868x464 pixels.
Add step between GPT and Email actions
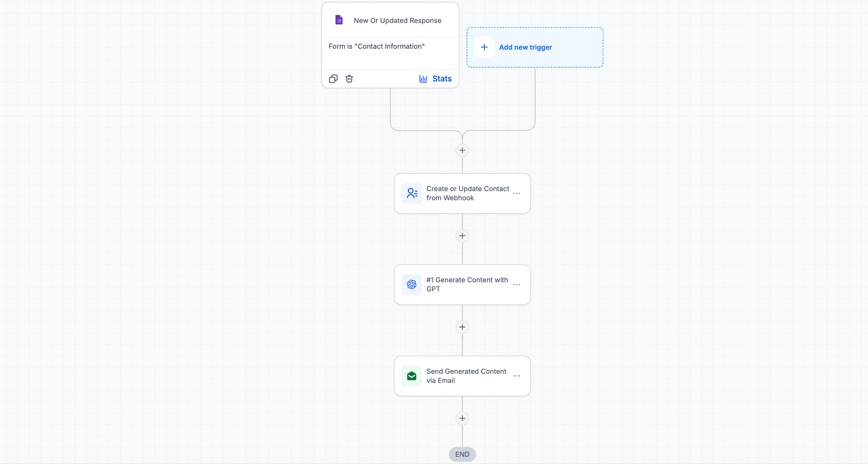pos(462,327)
